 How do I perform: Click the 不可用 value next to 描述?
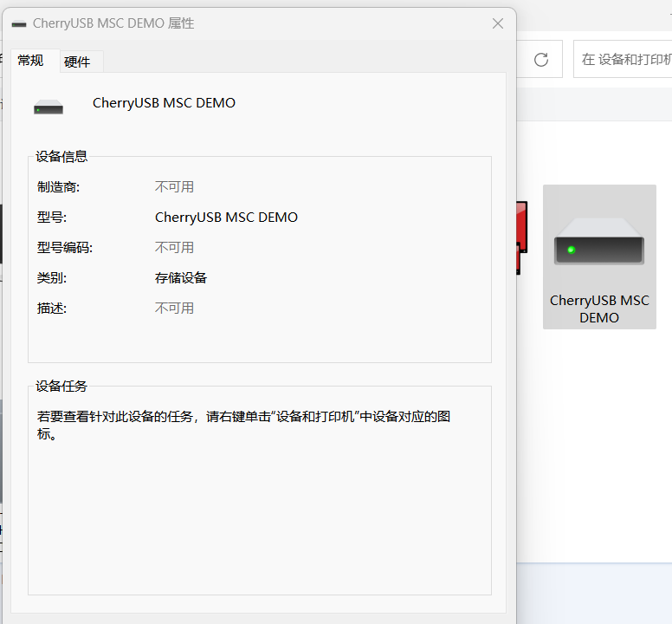point(174,309)
